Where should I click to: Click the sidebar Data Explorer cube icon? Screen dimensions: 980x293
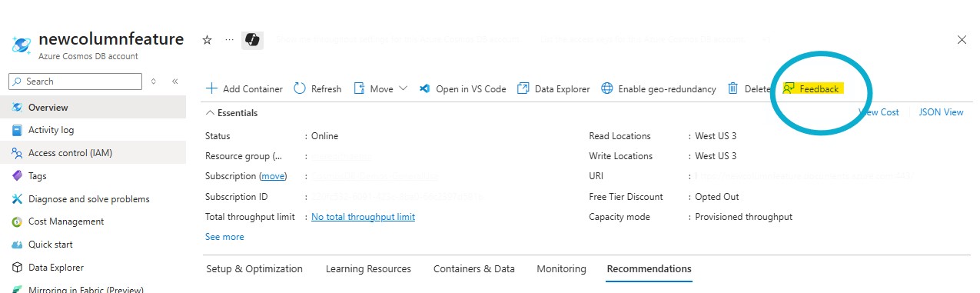(17, 268)
